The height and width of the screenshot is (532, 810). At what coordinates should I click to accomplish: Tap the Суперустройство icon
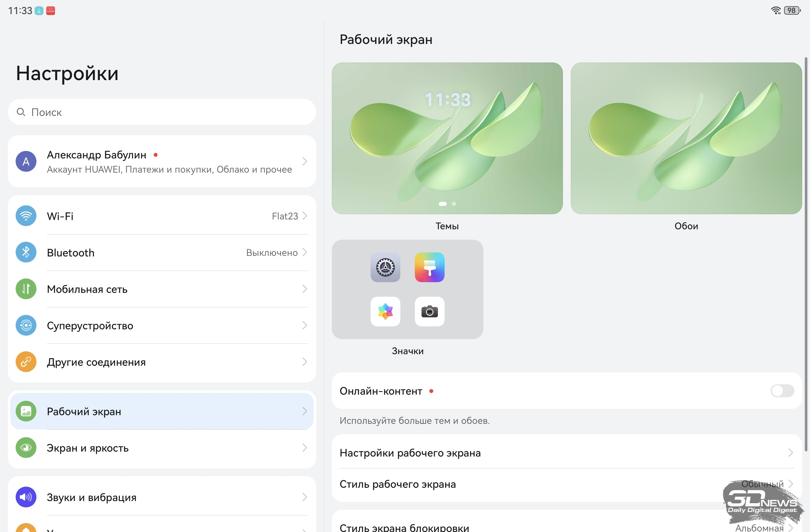click(26, 325)
